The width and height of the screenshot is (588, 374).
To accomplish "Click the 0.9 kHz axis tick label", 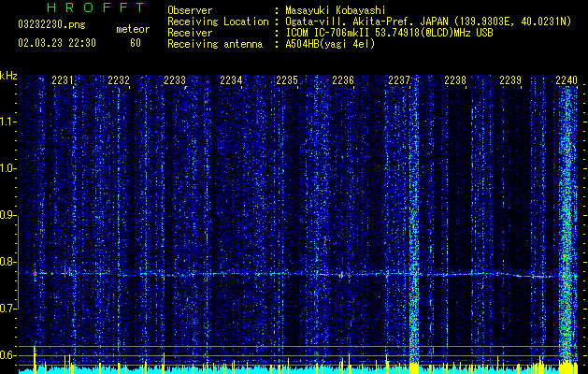I will pos(8,215).
